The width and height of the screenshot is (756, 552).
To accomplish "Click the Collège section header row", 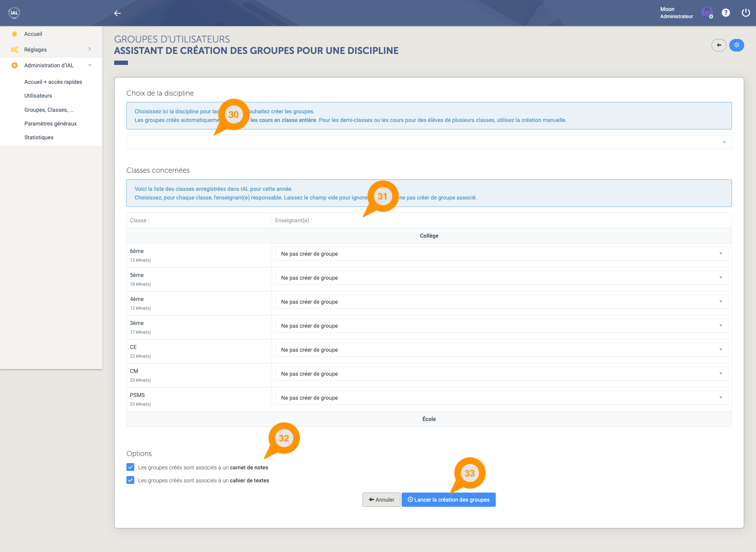I will [429, 236].
